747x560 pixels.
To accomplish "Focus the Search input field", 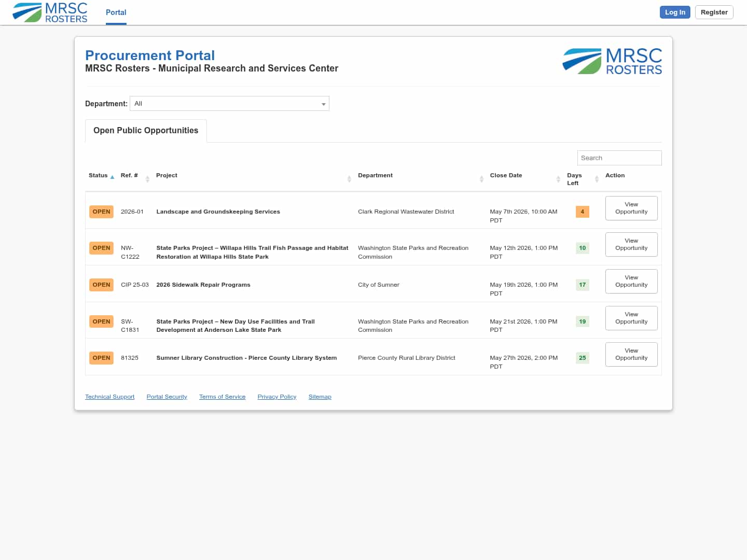I will (x=619, y=158).
